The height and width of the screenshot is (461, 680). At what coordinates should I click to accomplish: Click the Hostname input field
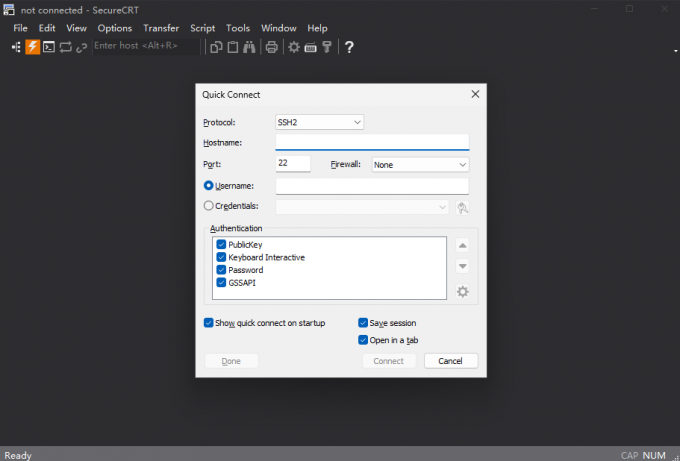(372, 142)
